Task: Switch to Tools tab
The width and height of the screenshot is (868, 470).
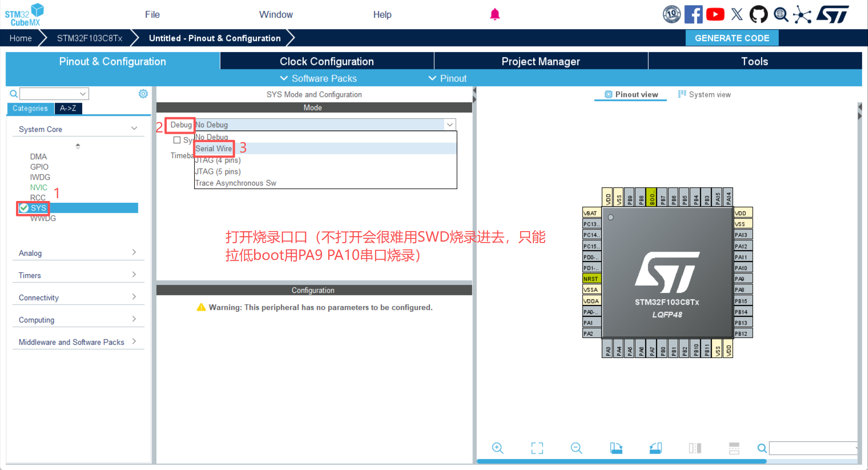Action: (755, 61)
